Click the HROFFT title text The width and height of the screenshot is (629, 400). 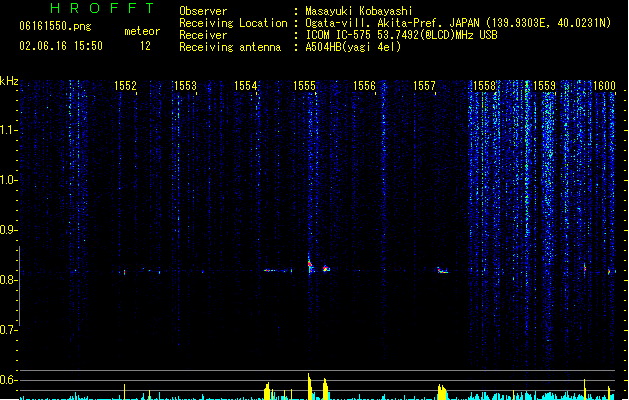[102, 8]
